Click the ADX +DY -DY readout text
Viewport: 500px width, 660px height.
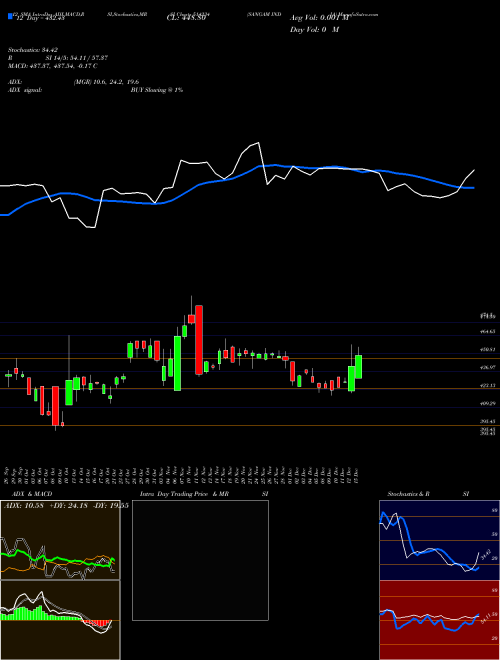66,505
